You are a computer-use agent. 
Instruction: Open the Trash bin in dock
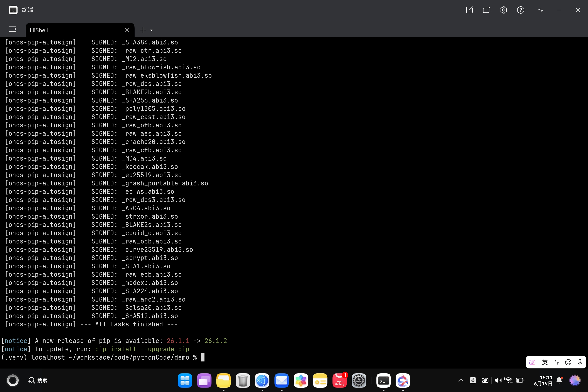point(243,381)
